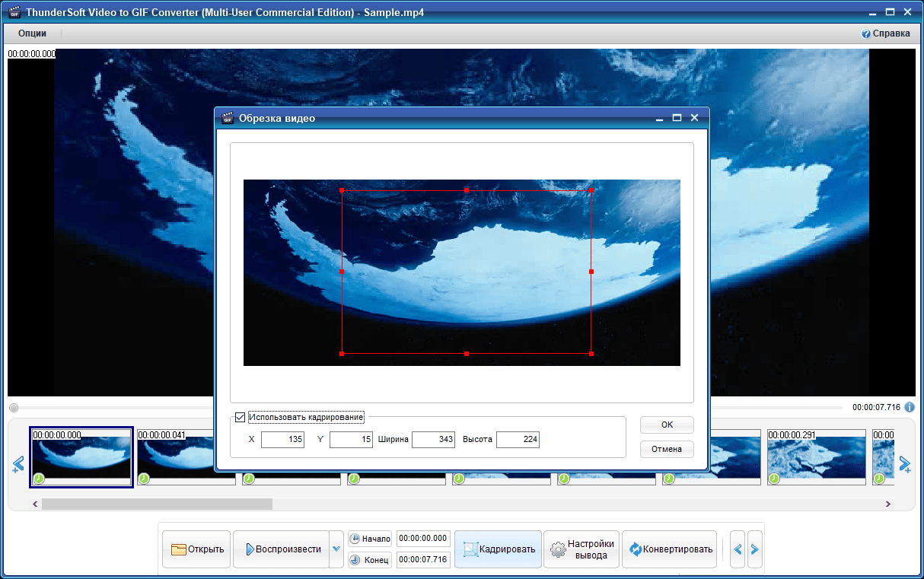
Task: Minimize the Обрезка видео dialog
Action: click(660, 118)
